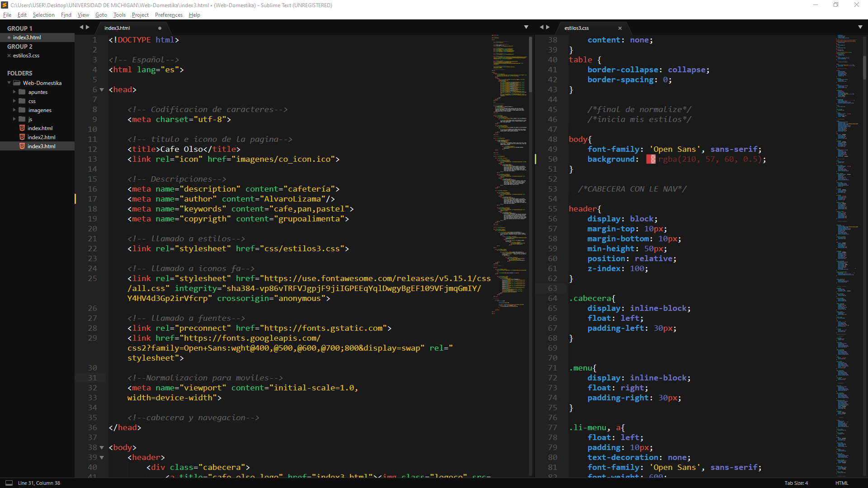
Task: Close the estilos3.css tab
Action: (x=620, y=28)
